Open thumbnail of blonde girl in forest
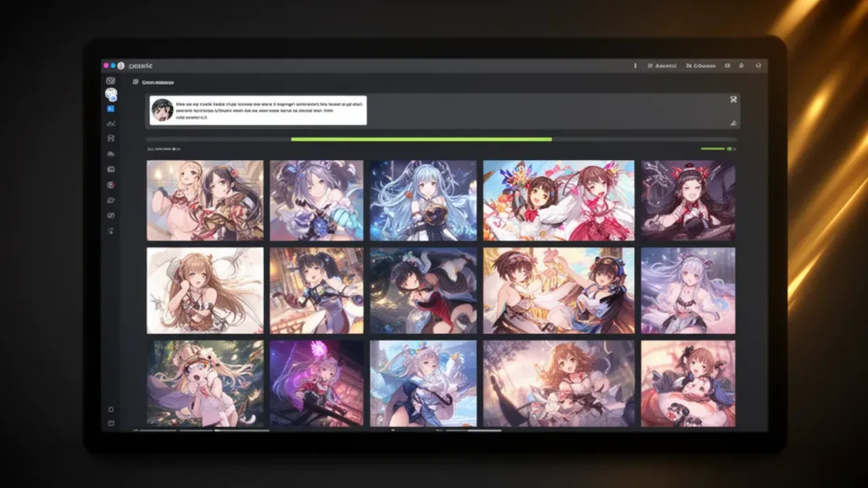This screenshot has height=488, width=868. [205, 384]
